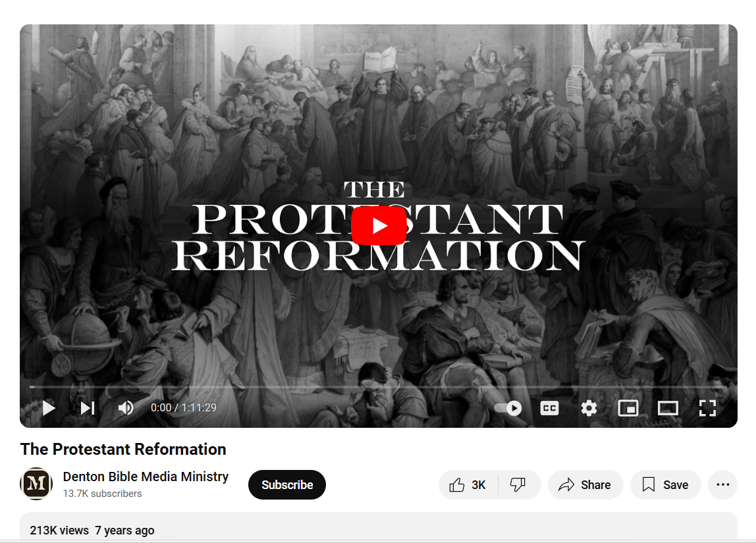Click the large red play button
Image resolution: width=756 pixels, height=543 pixels.
[379, 226]
